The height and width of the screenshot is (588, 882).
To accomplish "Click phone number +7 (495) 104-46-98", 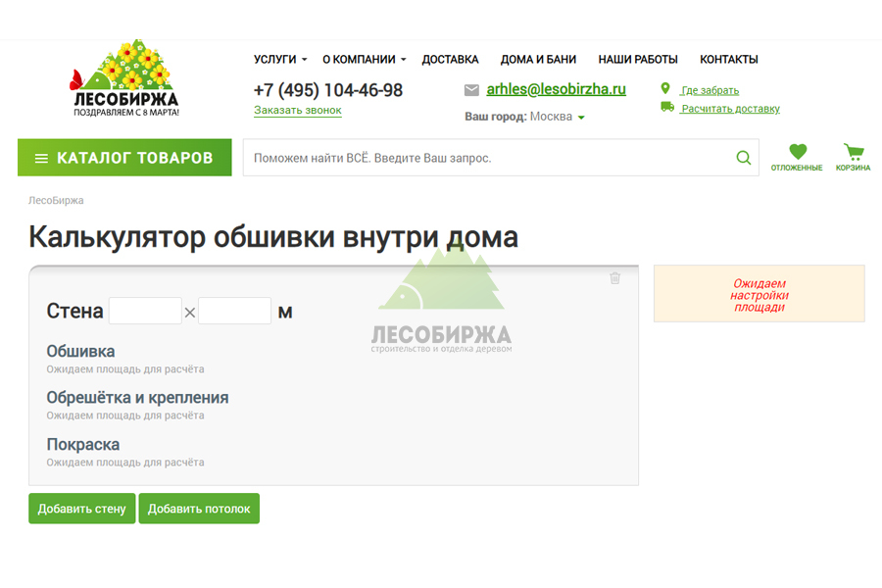I will point(328,90).
